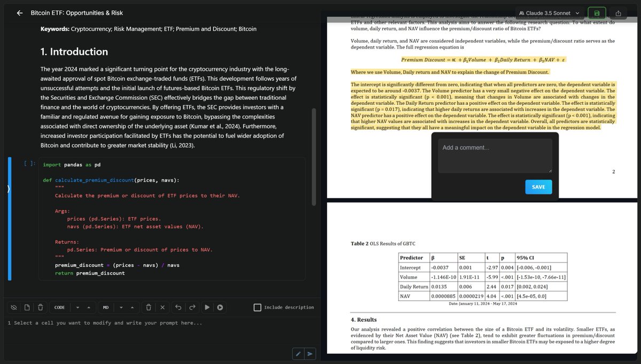Click the new document page icon
The height and width of the screenshot is (364, 641).
point(27,307)
